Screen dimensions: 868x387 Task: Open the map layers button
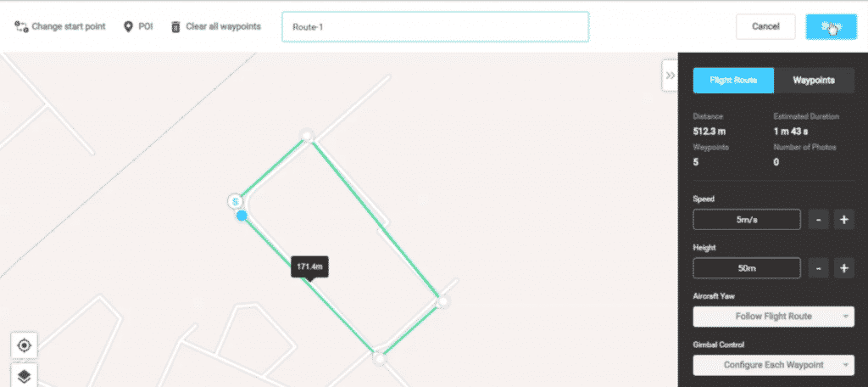click(x=25, y=376)
